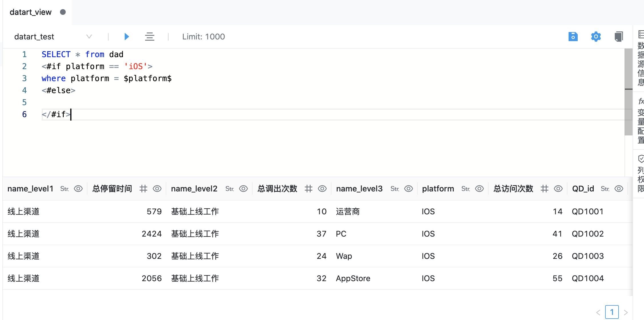
Task: Select cell QD1001
Action: click(588, 211)
